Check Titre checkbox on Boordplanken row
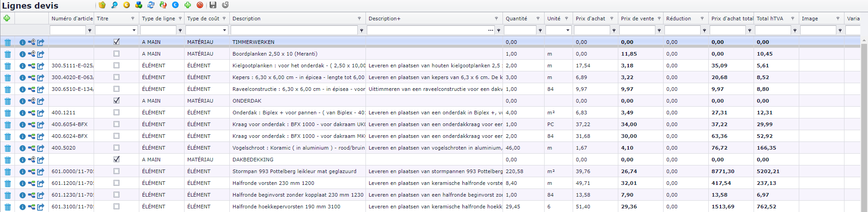Image resolution: width=868 pixels, height=212 pixels. coord(116,53)
